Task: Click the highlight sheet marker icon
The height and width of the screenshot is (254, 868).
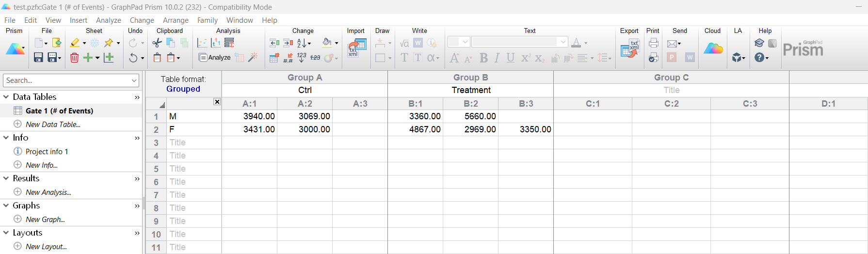Action: coord(75,43)
